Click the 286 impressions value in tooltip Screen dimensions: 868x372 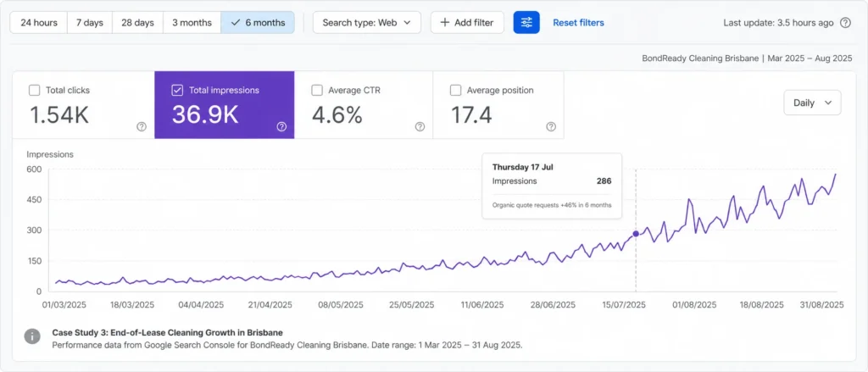click(x=604, y=181)
